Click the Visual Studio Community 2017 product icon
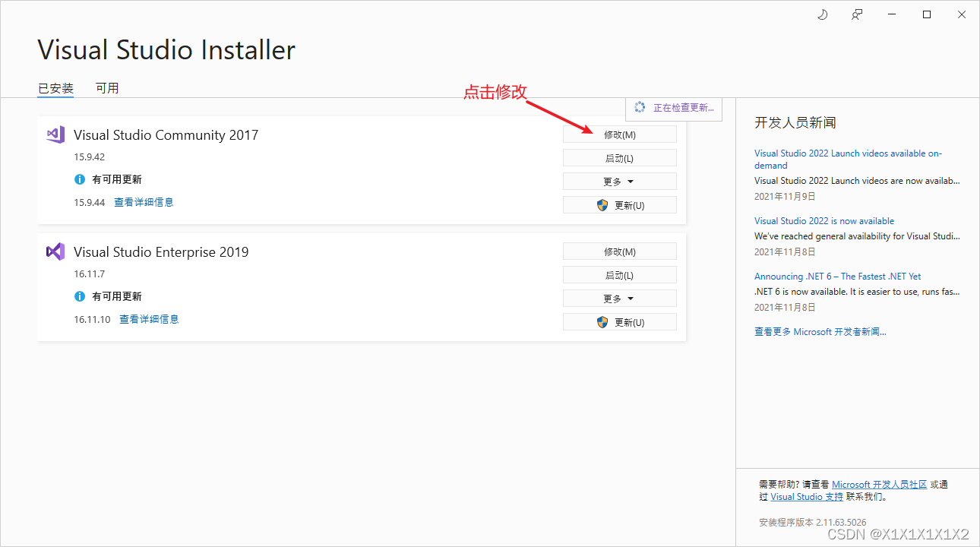This screenshot has height=547, width=980. tap(54, 134)
